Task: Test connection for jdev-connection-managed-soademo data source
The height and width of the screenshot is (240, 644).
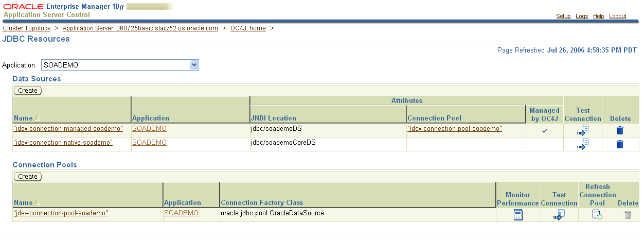Action: (582, 130)
